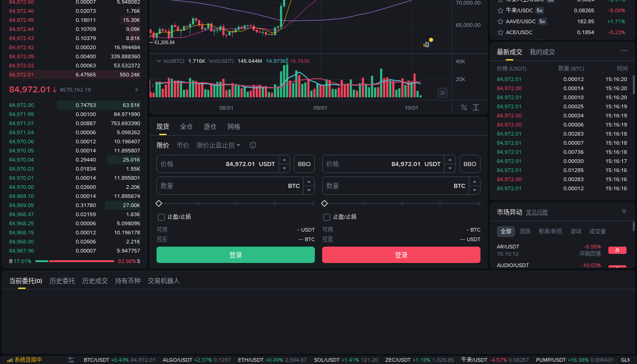The height and width of the screenshot is (364, 637).
Task: Click the sell amount slider diamond handle
Action: (x=324, y=203)
